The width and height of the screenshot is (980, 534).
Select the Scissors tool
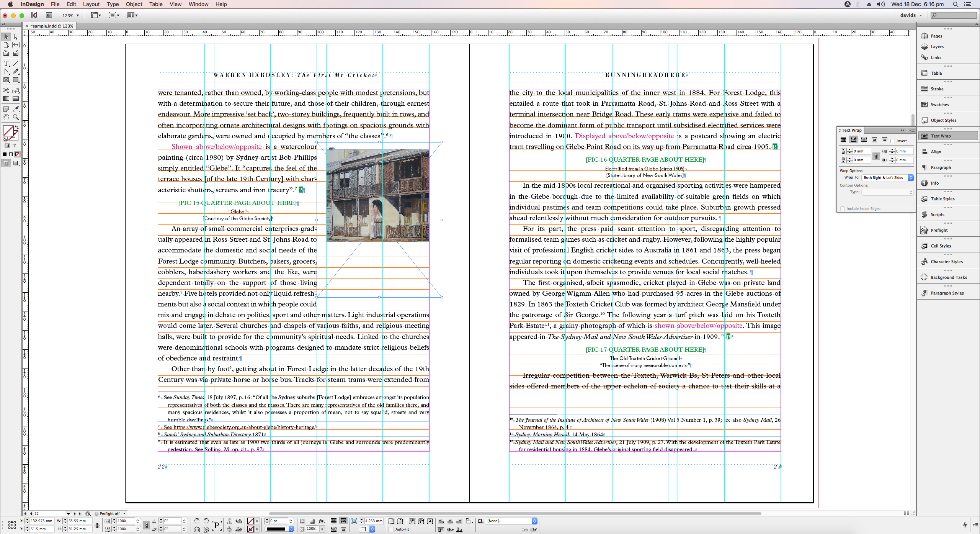(x=6, y=90)
